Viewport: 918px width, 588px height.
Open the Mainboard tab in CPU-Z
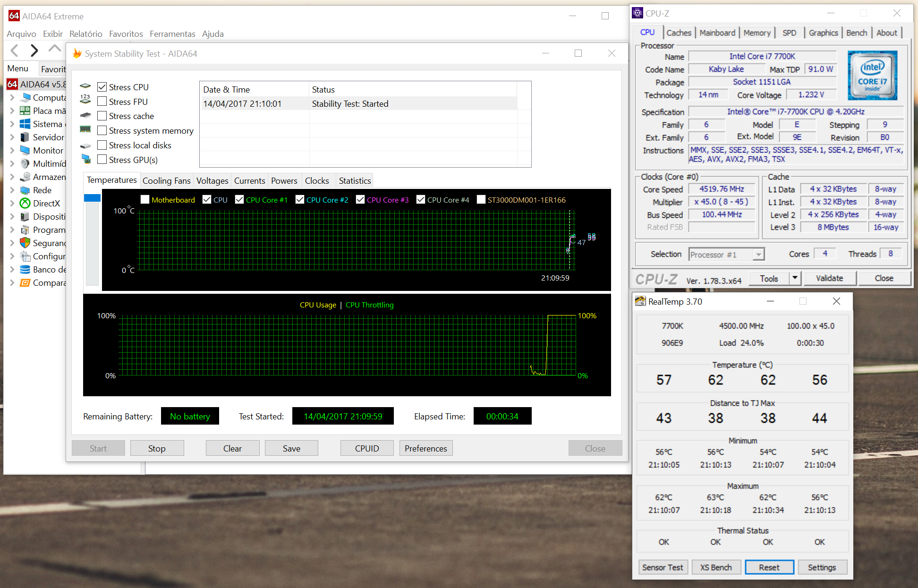717,33
